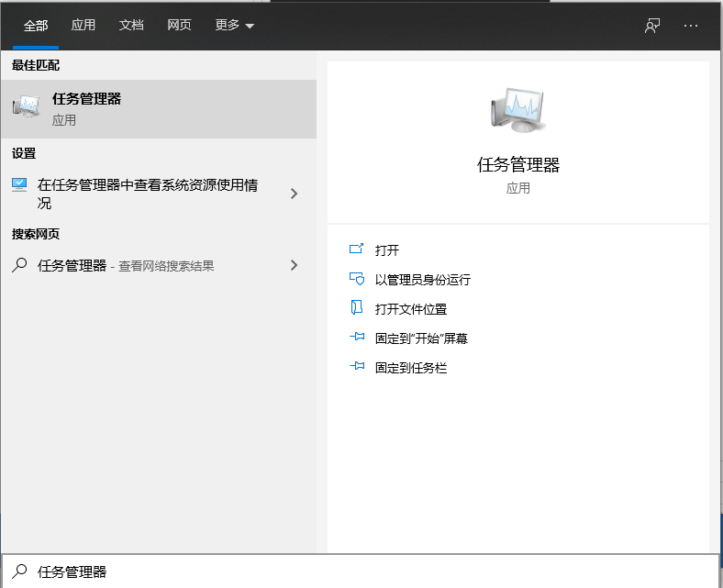This screenshot has height=588, width=723.
Task: Choose 固定到任务栏
Action: click(x=411, y=368)
